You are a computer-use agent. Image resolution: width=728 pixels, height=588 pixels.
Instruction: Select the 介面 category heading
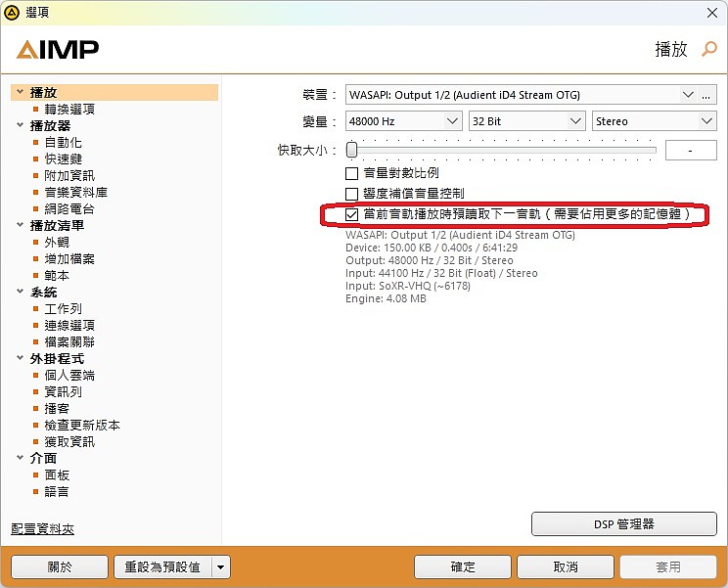coord(43,459)
